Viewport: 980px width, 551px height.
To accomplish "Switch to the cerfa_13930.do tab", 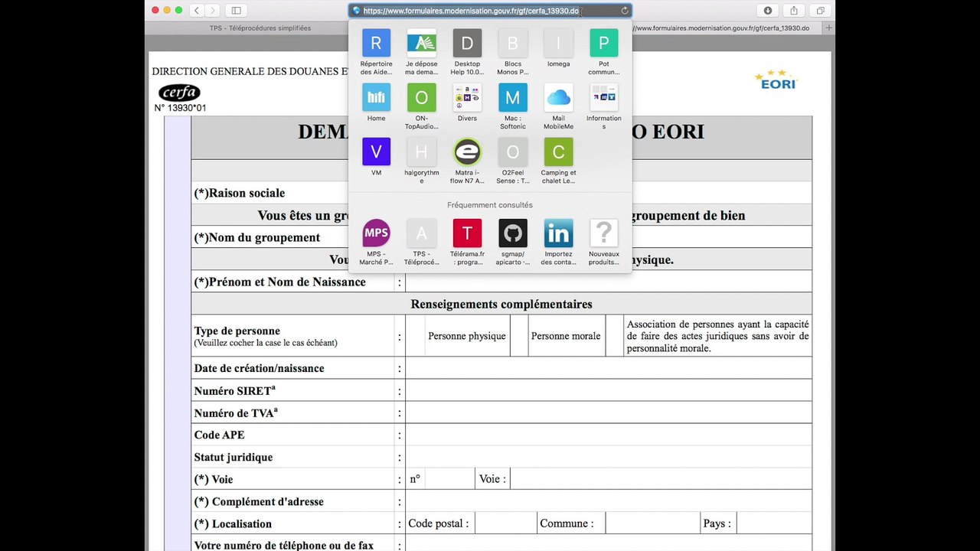I will tap(720, 28).
